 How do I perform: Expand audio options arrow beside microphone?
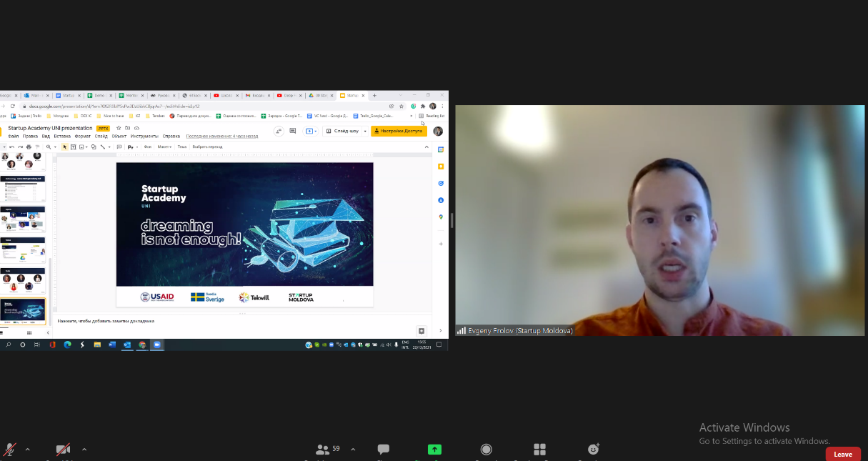pyautogui.click(x=27, y=450)
